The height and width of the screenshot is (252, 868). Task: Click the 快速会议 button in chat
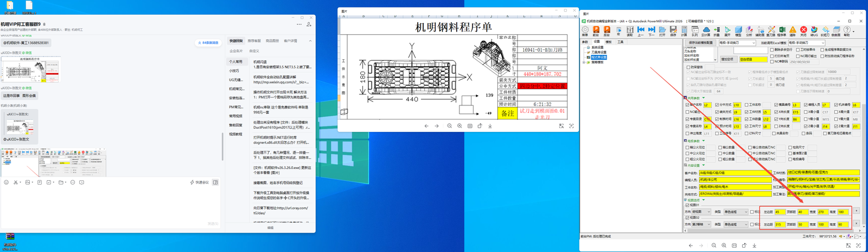coord(200,182)
